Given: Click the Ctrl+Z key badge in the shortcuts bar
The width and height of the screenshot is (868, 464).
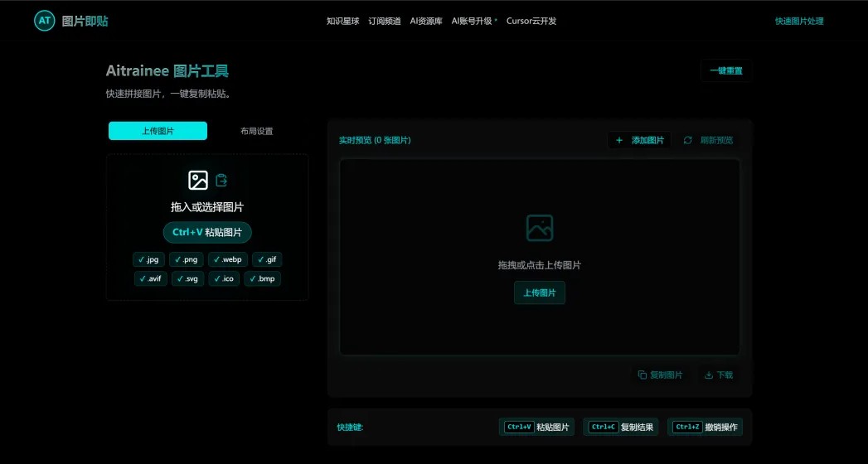Looking at the screenshot, I should click(687, 427).
